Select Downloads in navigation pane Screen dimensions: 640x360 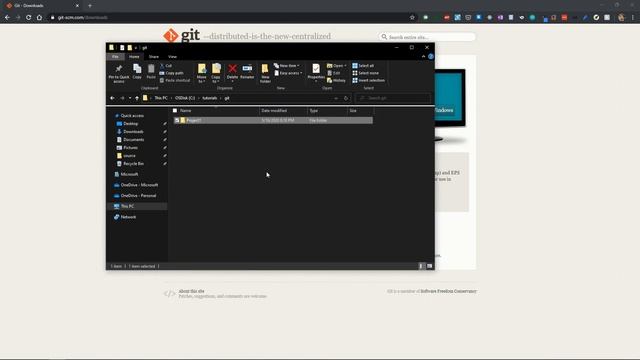[x=133, y=132]
